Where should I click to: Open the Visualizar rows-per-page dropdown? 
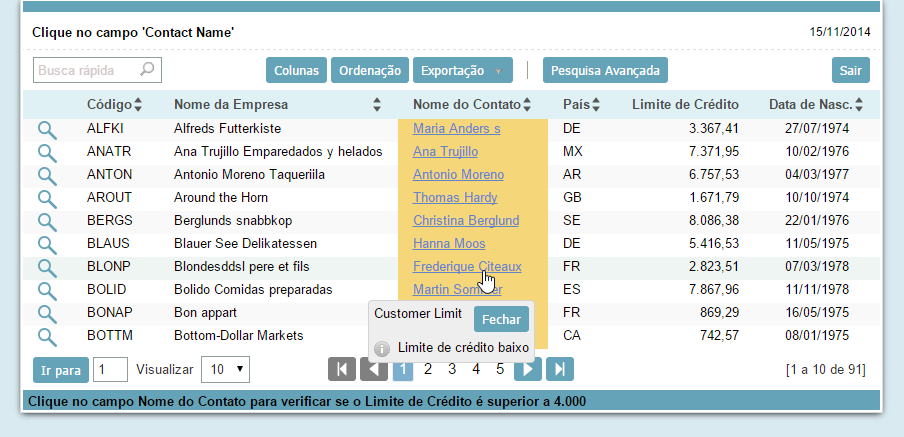coord(225,369)
